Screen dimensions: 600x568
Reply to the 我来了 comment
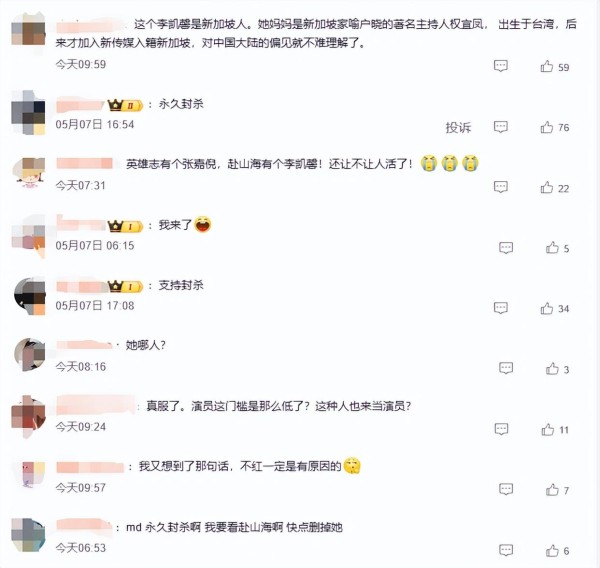click(506, 248)
